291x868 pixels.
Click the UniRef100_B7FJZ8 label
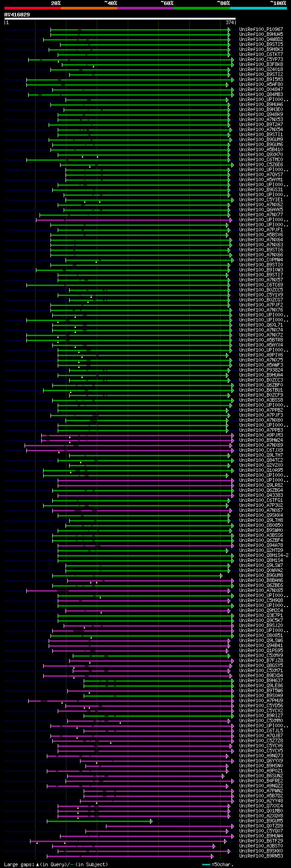261,660
